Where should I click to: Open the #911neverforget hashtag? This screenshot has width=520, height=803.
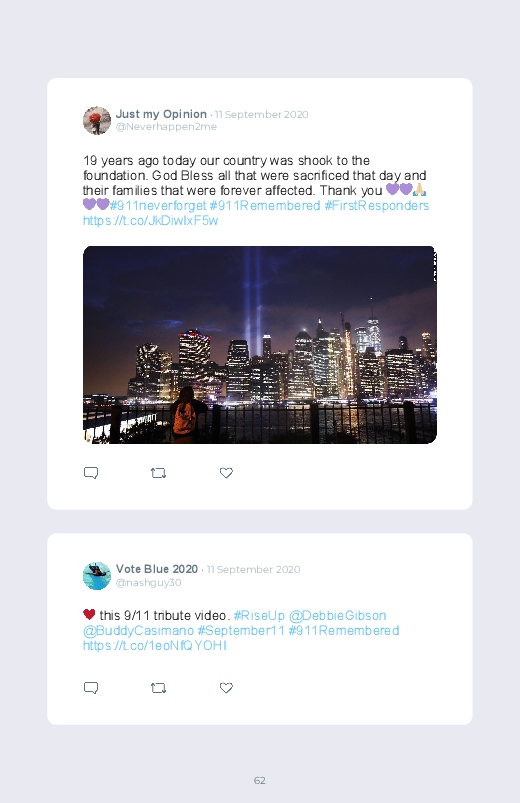coord(158,205)
